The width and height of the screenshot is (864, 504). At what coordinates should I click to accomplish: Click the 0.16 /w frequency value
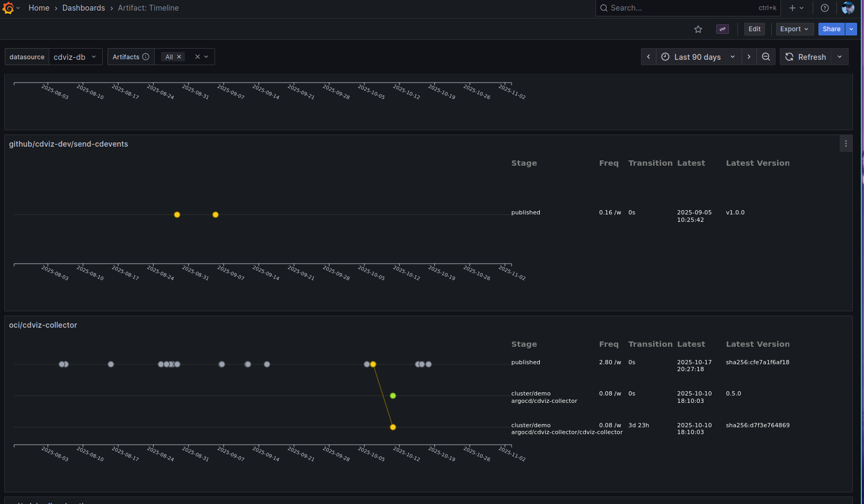pos(610,212)
